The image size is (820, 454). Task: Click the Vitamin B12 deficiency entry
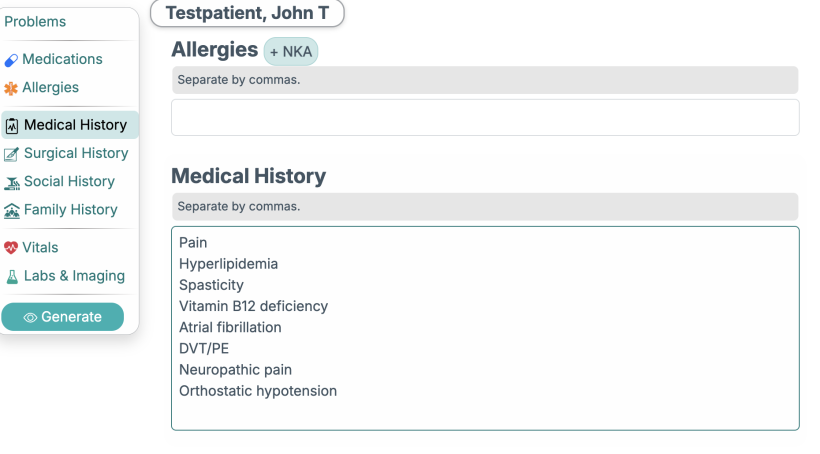[x=254, y=306]
